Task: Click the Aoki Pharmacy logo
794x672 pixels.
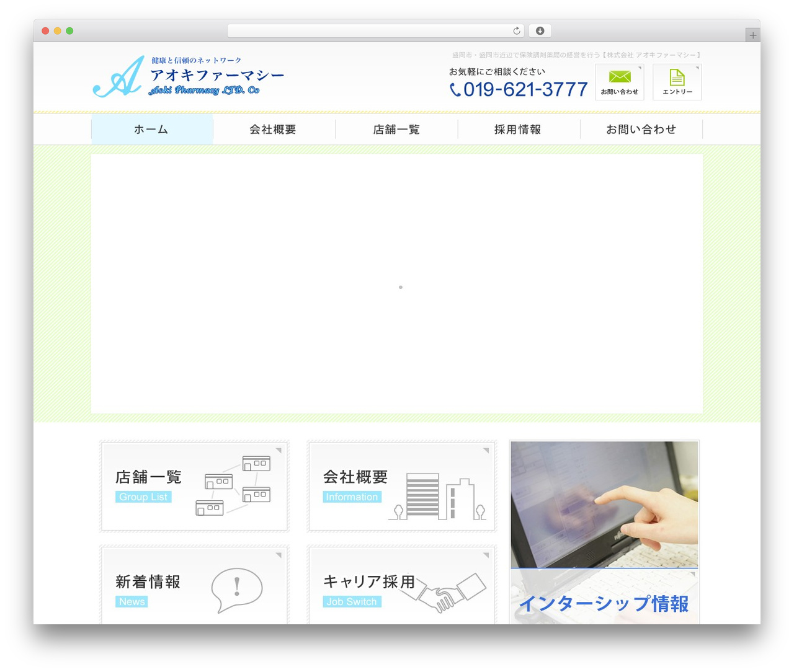Action: 189,76
